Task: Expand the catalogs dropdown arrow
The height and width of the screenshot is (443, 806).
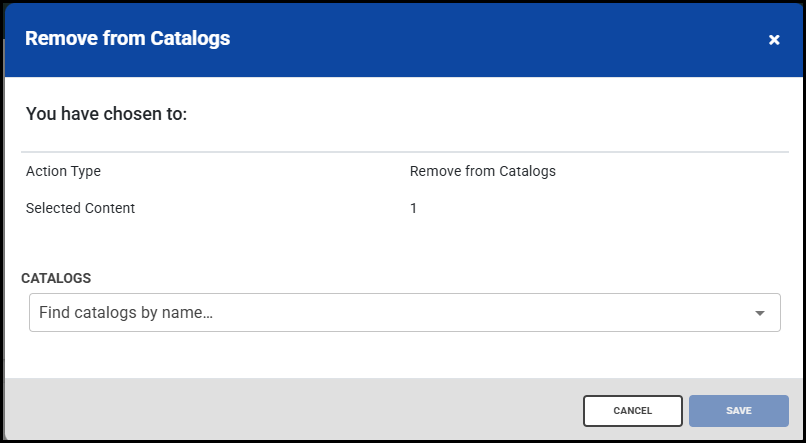Action: (x=760, y=313)
